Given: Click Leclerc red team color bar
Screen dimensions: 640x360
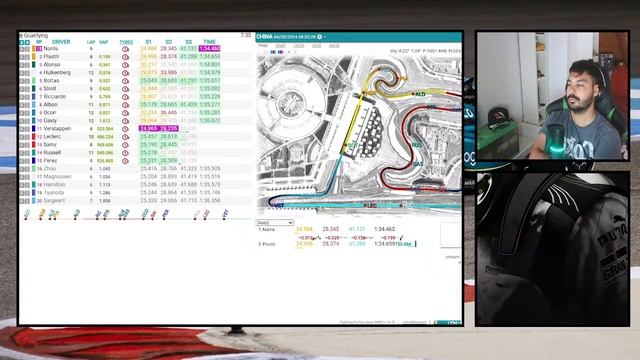Looking at the screenshot, I should (34, 137).
